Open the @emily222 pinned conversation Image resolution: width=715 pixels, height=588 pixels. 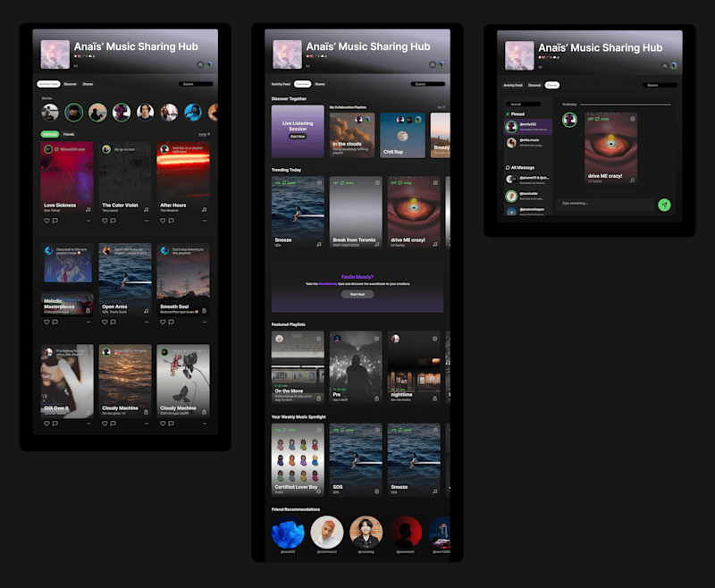pyautogui.click(x=528, y=126)
